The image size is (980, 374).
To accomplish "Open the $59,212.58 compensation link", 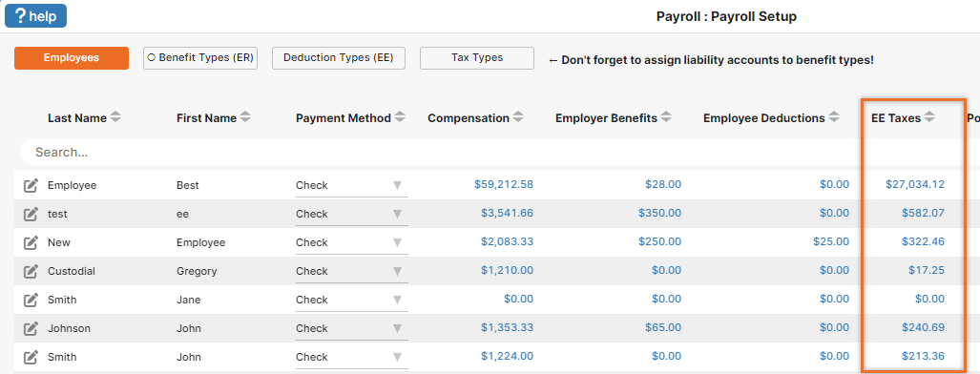I will [x=504, y=184].
